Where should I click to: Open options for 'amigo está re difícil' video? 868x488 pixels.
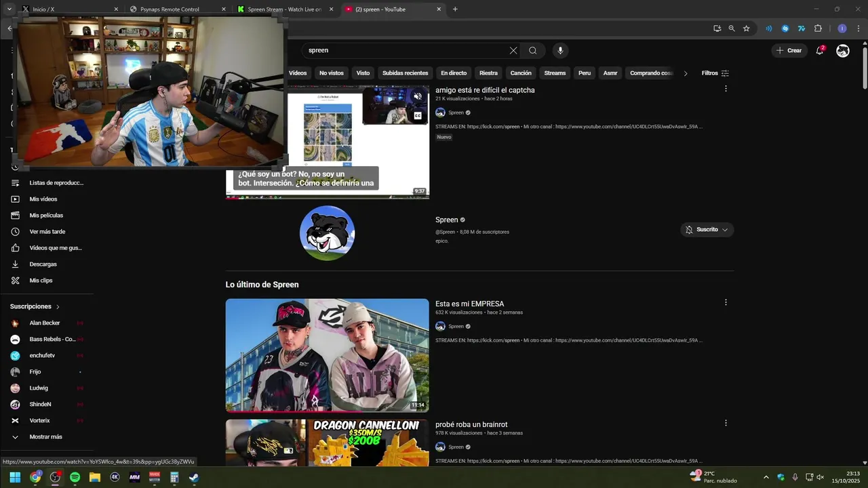click(x=726, y=89)
